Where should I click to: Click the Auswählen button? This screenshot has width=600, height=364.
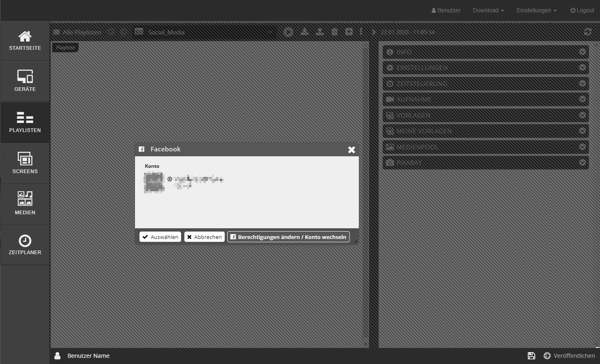pyautogui.click(x=160, y=237)
